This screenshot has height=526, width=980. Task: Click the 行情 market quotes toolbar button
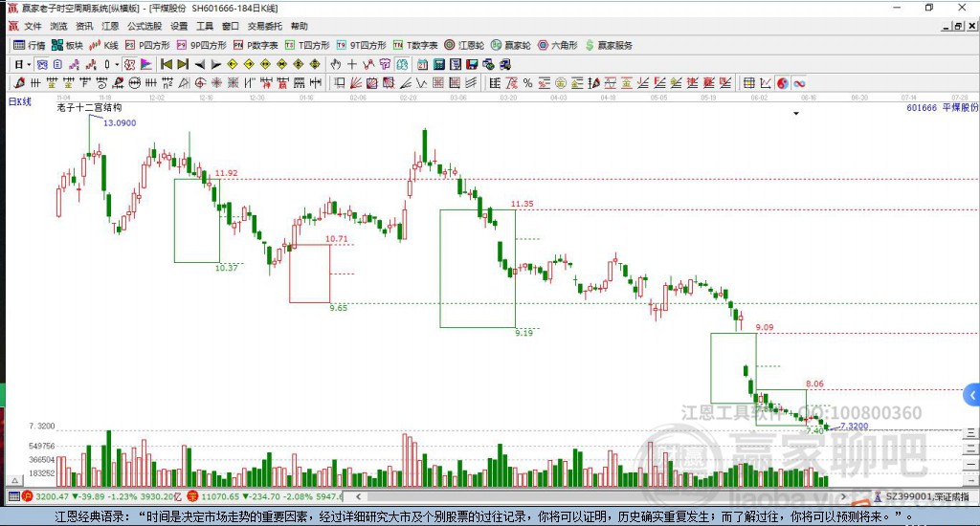[x=30, y=45]
